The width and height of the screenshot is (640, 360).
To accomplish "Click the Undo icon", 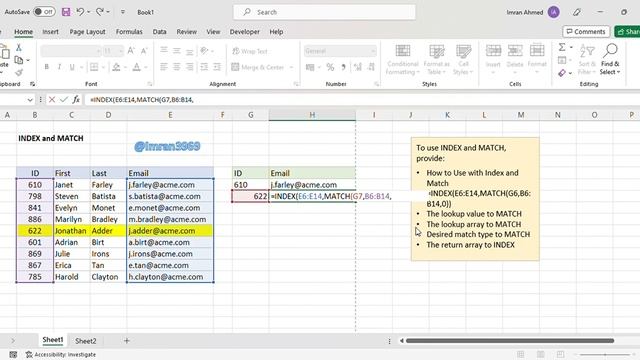I will [80, 12].
